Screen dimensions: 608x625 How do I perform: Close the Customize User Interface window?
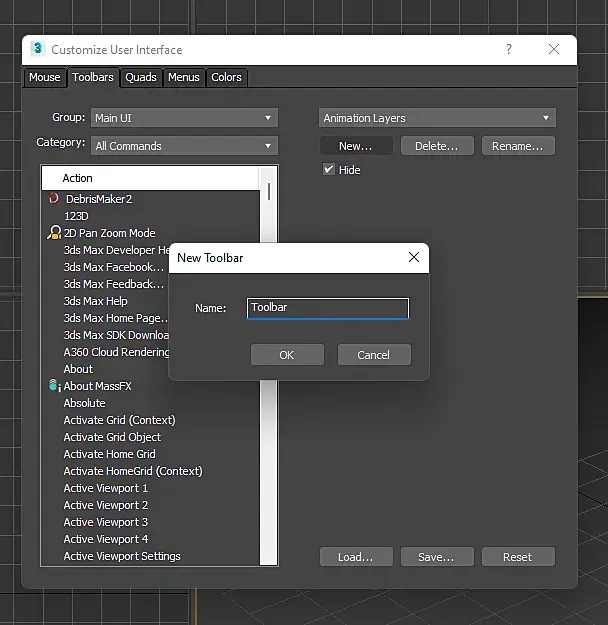[x=554, y=49]
